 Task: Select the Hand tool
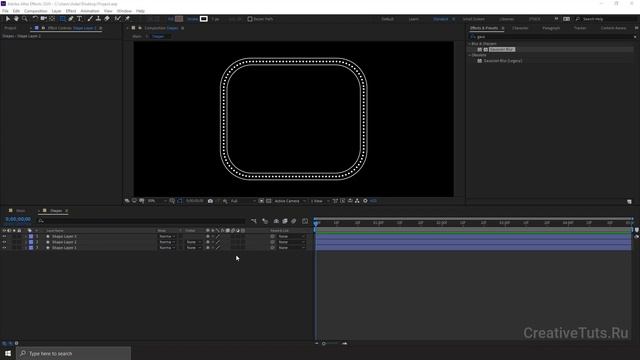[16, 19]
